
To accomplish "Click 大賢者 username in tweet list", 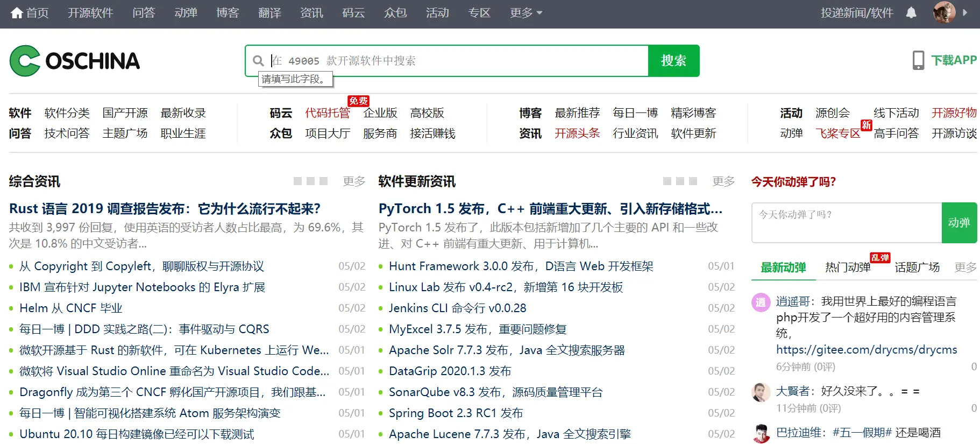I will [793, 391].
